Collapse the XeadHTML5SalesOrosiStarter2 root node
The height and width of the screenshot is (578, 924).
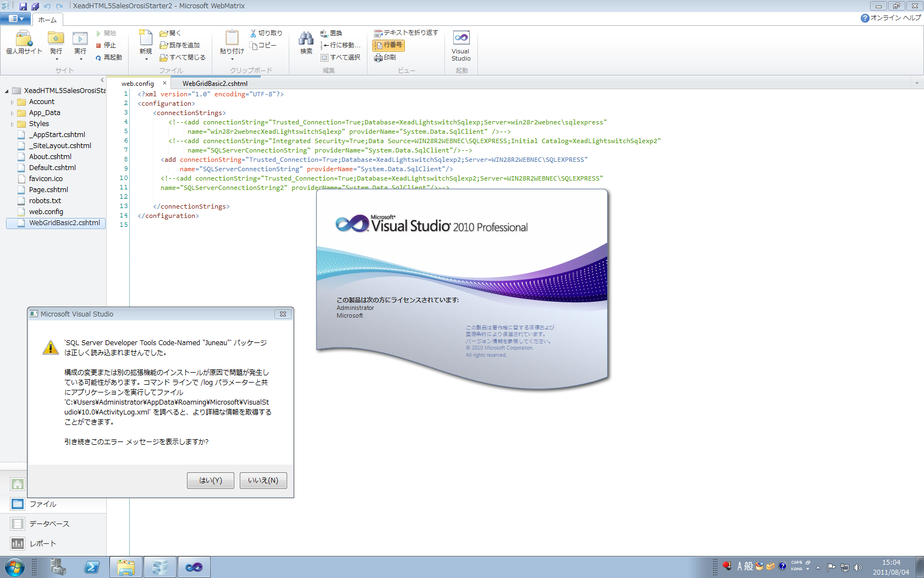click(x=7, y=91)
